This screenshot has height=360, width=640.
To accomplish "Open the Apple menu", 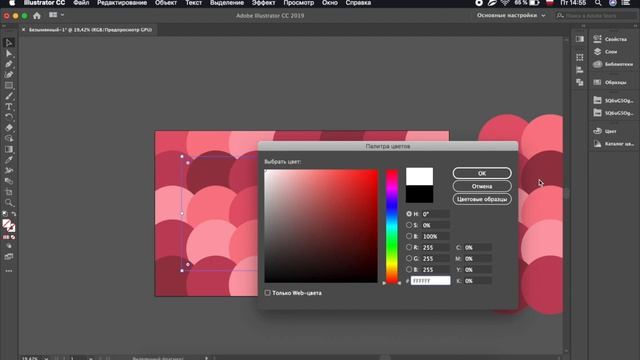I will [x=12, y=3].
